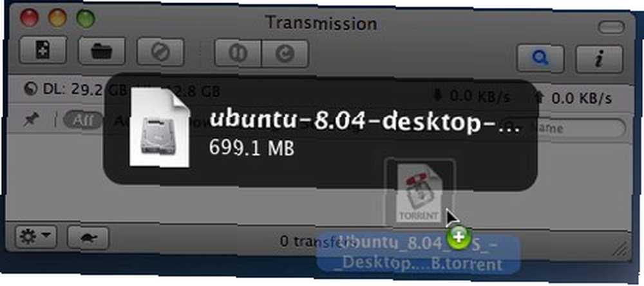Click the Remove torrent toolbar icon
The width and height of the screenshot is (644, 286).
point(160,52)
